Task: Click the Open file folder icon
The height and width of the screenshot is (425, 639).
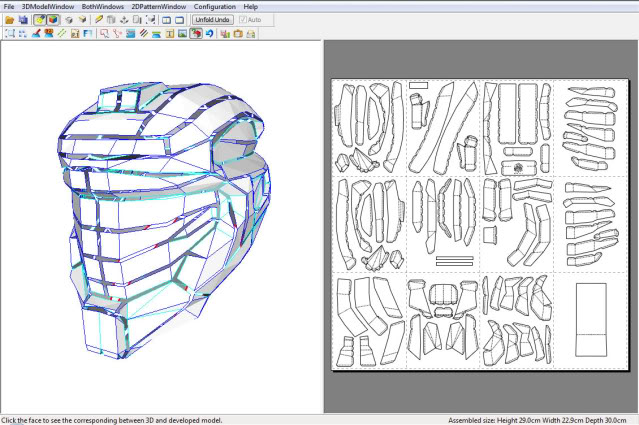Action: coord(9,19)
